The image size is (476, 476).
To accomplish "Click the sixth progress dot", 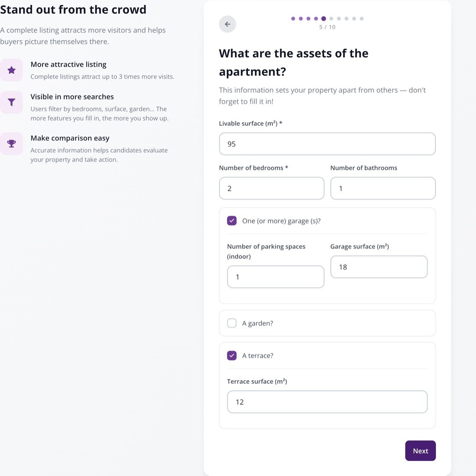I will [331, 19].
